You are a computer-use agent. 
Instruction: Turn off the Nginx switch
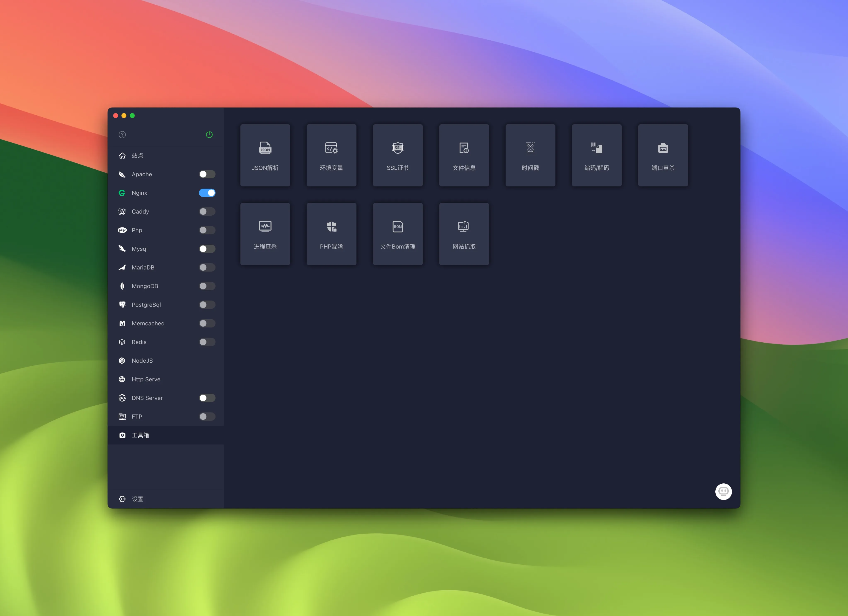coord(207,193)
